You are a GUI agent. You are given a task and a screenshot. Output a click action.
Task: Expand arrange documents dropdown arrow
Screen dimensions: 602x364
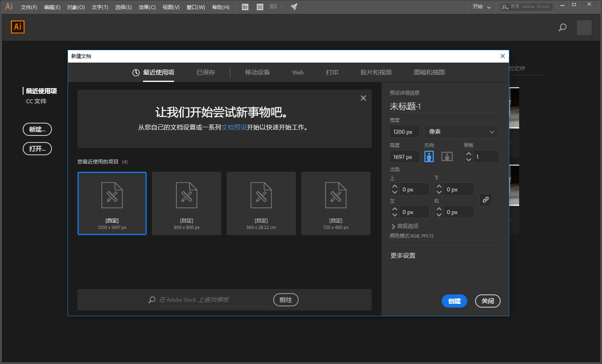(282, 7)
